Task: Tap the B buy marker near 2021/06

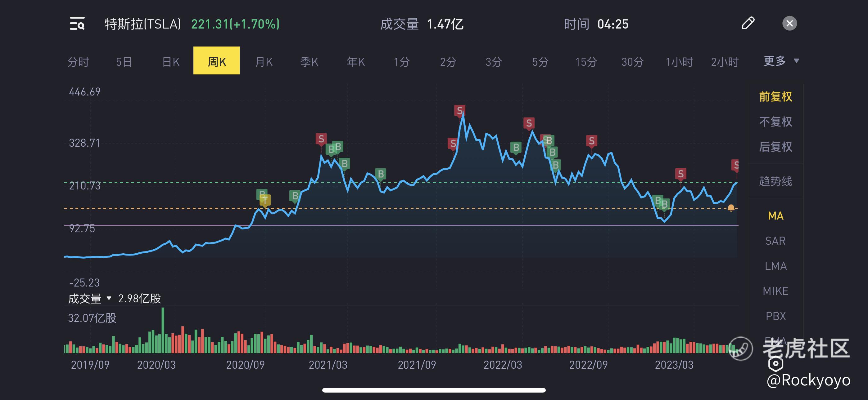Action: tap(381, 174)
